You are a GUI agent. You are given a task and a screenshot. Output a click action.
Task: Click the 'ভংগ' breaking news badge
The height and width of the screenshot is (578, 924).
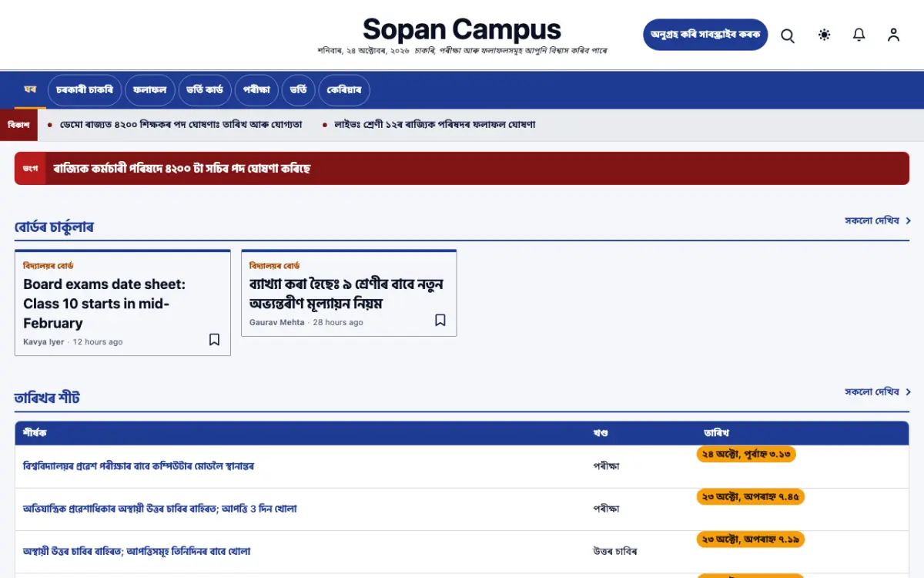[31, 168]
